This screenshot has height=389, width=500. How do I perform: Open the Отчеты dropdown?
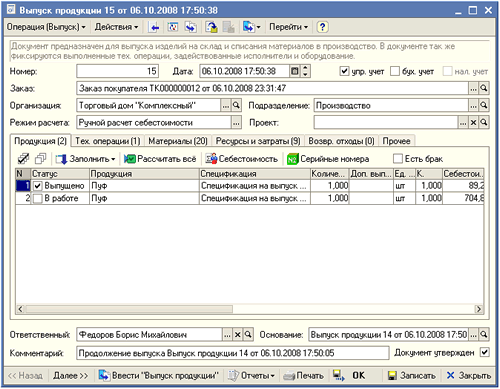coord(251,376)
